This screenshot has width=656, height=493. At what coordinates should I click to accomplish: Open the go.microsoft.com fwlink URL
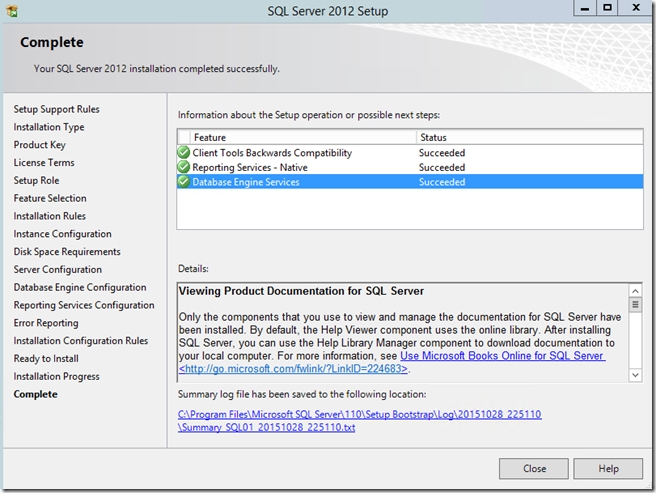tap(293, 369)
